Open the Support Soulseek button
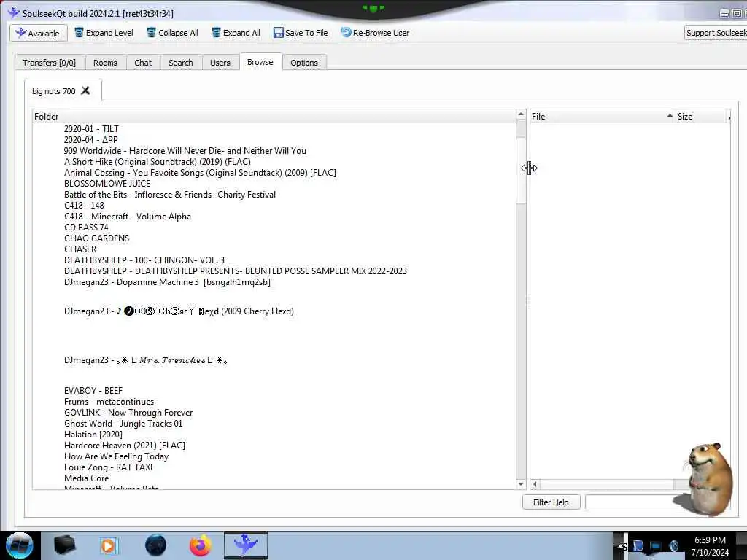The width and height of the screenshot is (747, 560). pos(716,33)
